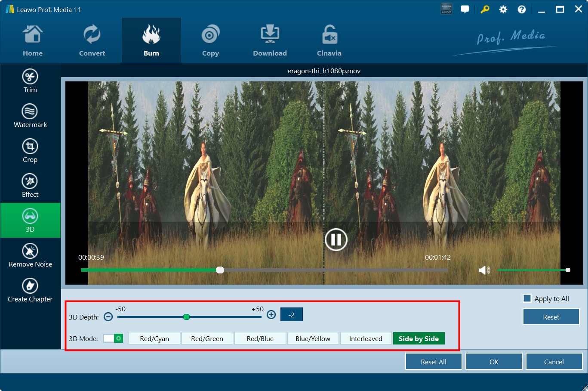Select Red/Blue 3D mode
This screenshot has width=588, height=391.
coord(260,338)
